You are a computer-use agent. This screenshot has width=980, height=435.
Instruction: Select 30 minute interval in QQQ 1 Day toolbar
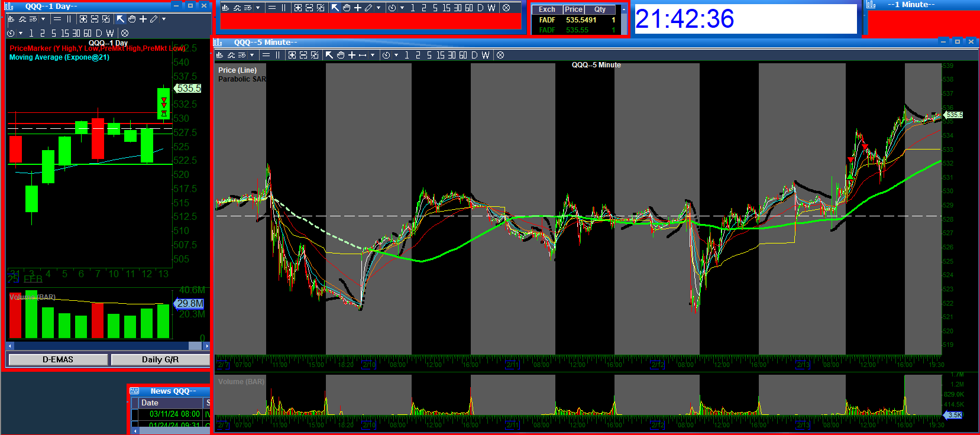[76, 33]
